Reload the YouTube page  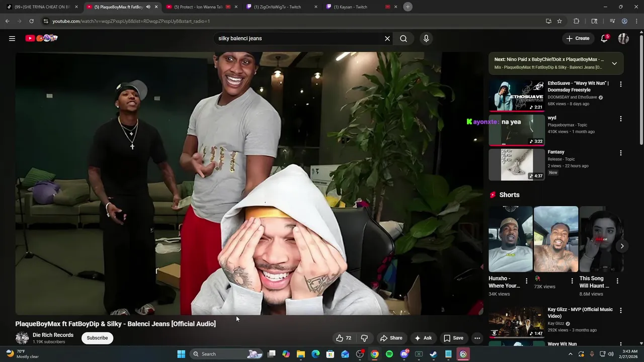coord(31,21)
